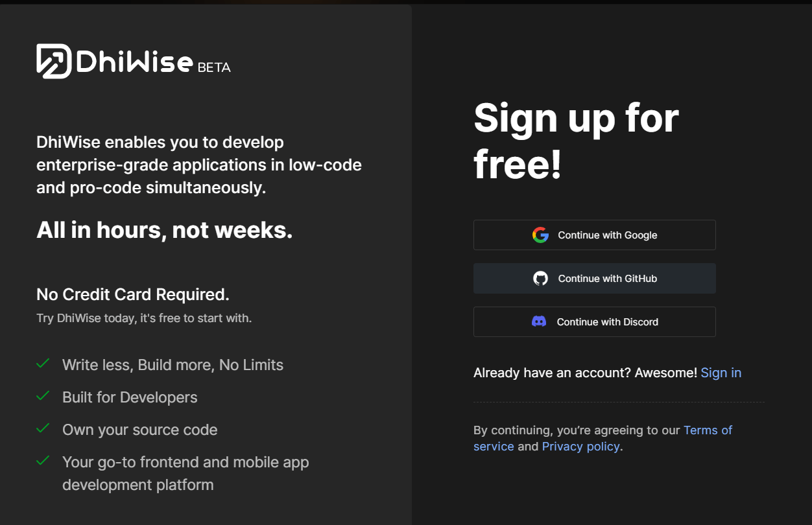The width and height of the screenshot is (812, 525).
Task: Click the Continue with Google button
Action: [594, 235]
